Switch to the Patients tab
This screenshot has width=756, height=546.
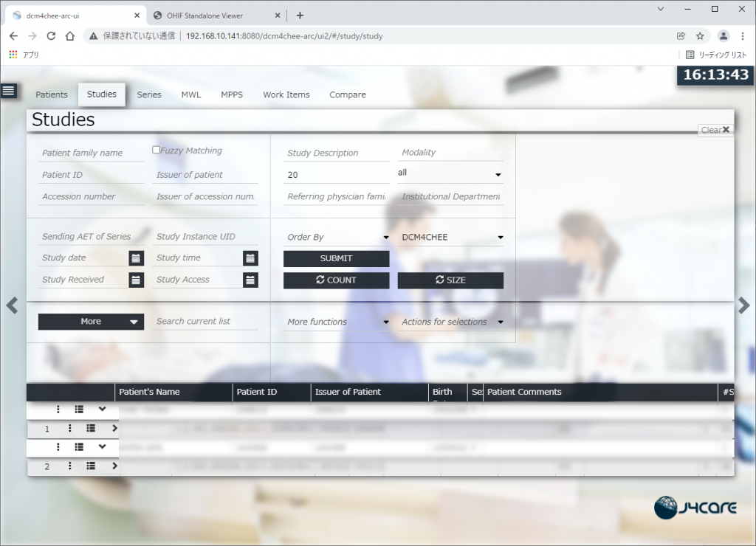(x=52, y=94)
